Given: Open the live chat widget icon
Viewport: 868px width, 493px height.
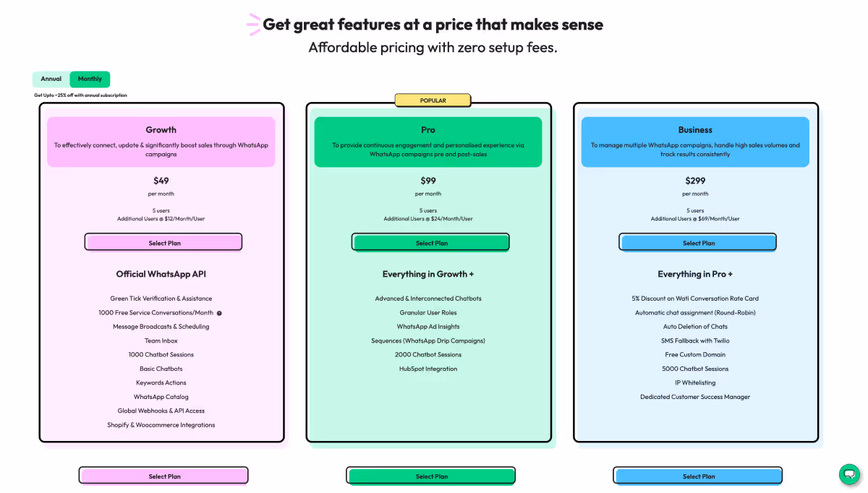Looking at the screenshot, I should pos(848,473).
